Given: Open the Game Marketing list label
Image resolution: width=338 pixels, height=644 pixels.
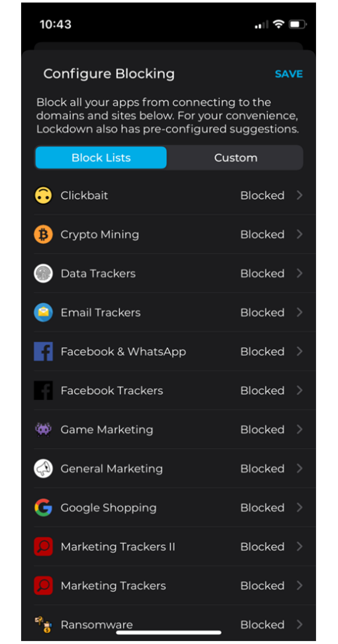Looking at the screenshot, I should click(107, 430).
